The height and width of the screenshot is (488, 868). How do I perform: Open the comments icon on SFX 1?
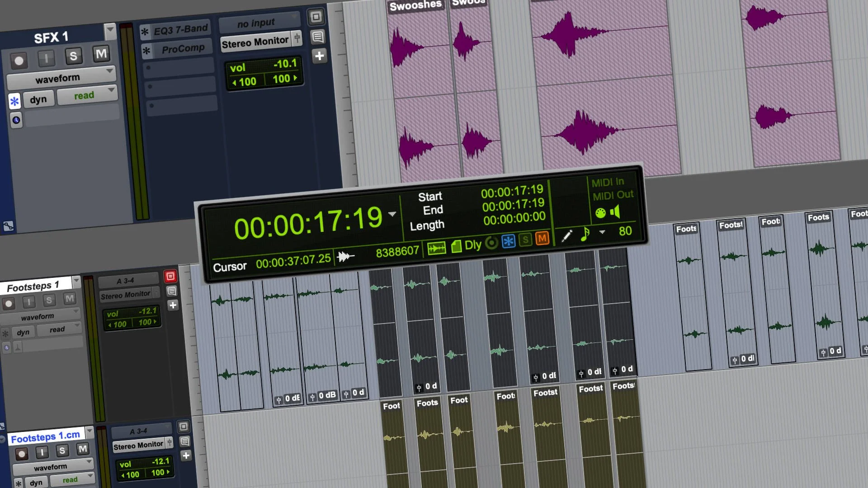[318, 37]
